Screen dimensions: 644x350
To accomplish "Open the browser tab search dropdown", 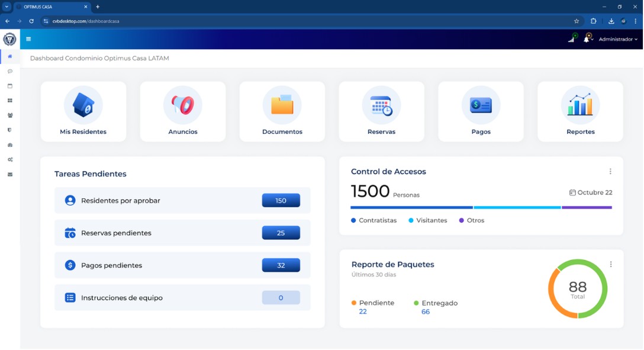I will [x=7, y=7].
